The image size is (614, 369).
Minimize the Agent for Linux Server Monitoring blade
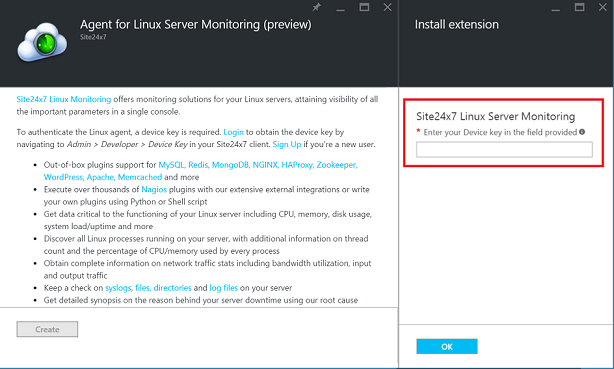(341, 8)
